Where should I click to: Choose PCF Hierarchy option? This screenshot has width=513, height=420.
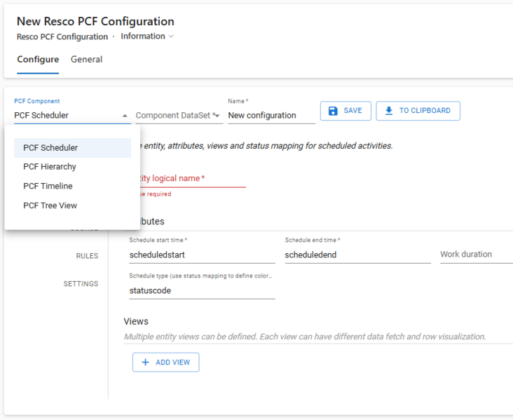coord(73,167)
